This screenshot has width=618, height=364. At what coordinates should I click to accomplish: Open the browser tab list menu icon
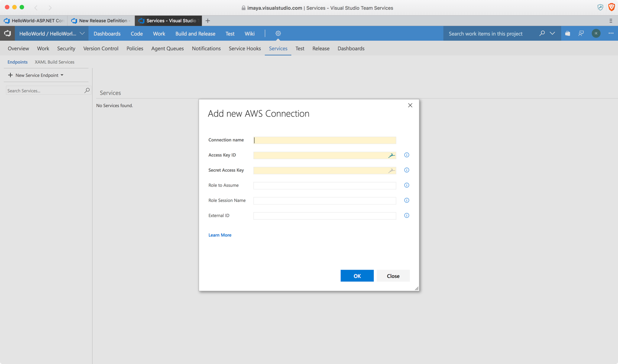coord(611,21)
